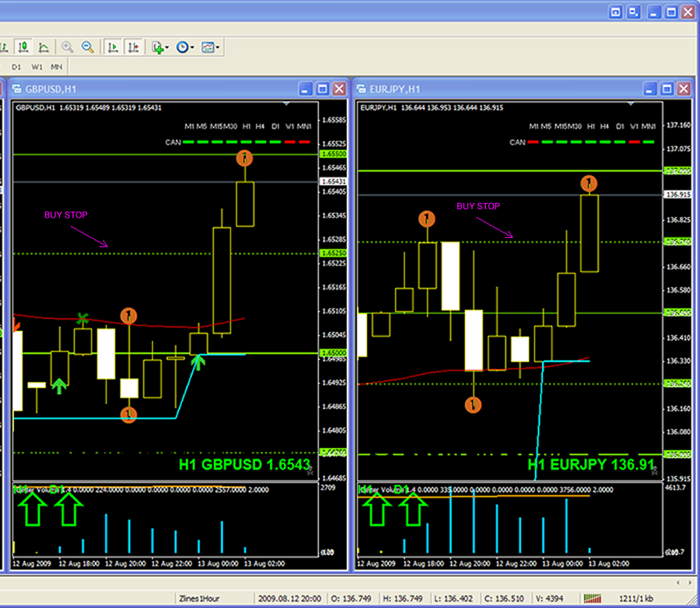
Task: Select the Zoom Out magnifier tool
Action: pyautogui.click(x=88, y=47)
